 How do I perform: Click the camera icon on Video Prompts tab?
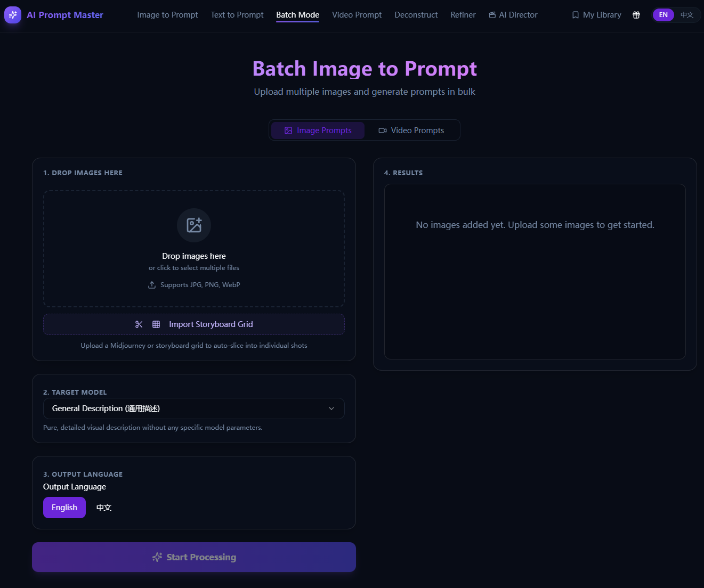point(382,130)
